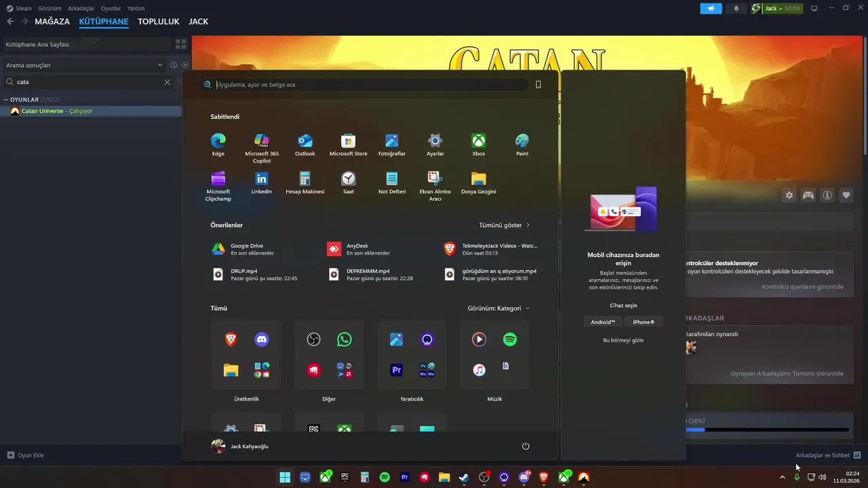Click the Start menu search field

pyautogui.click(x=365, y=85)
